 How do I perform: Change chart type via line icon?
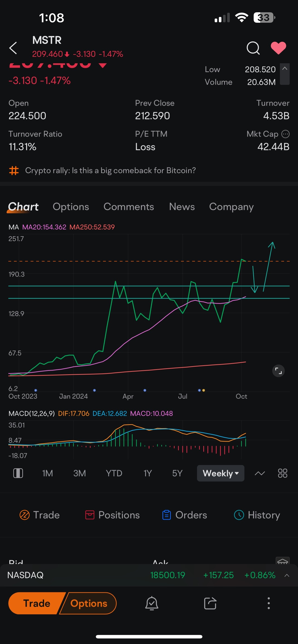click(x=260, y=473)
